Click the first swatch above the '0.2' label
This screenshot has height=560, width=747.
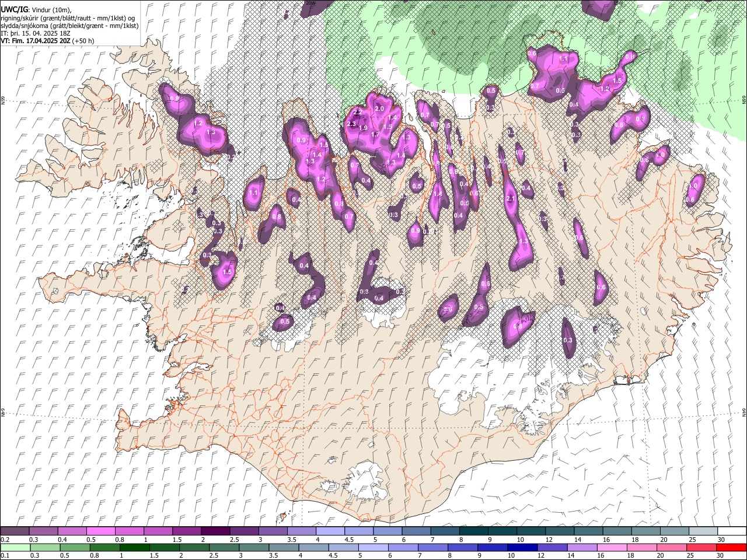[15, 531]
